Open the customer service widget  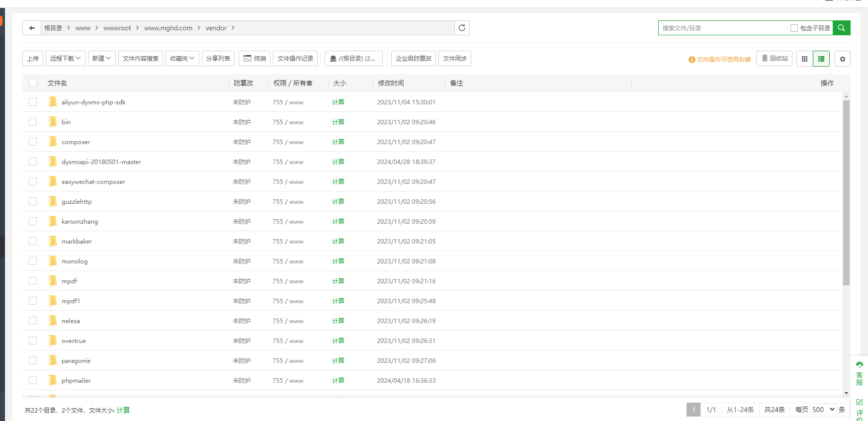pos(860,373)
